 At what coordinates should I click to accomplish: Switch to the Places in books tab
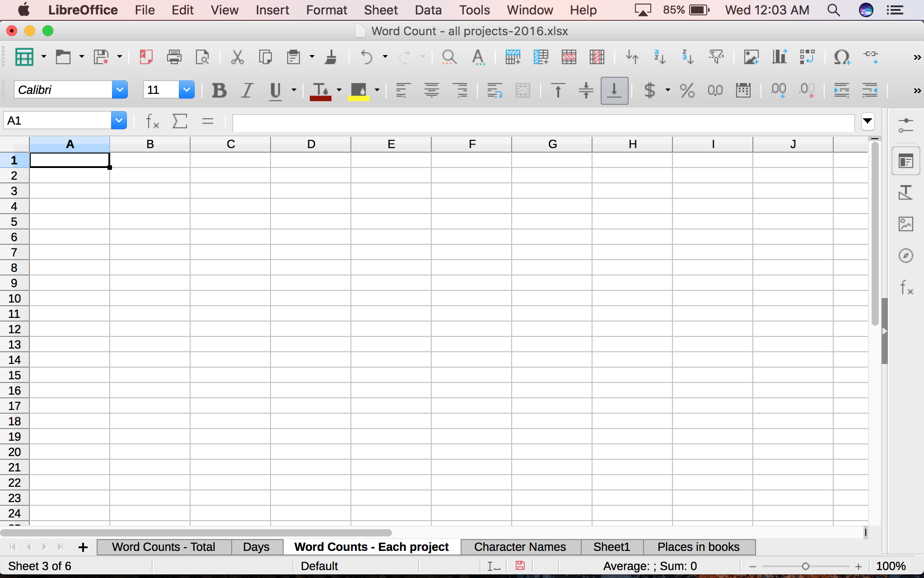[698, 546]
